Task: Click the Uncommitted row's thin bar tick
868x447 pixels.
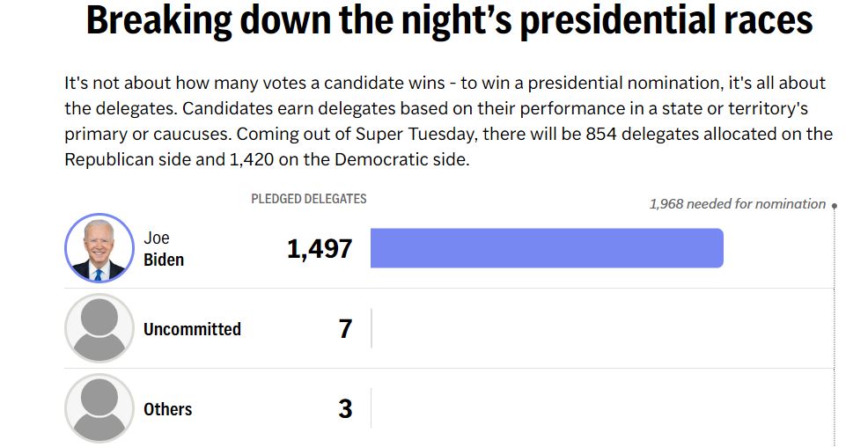Action: (371, 329)
